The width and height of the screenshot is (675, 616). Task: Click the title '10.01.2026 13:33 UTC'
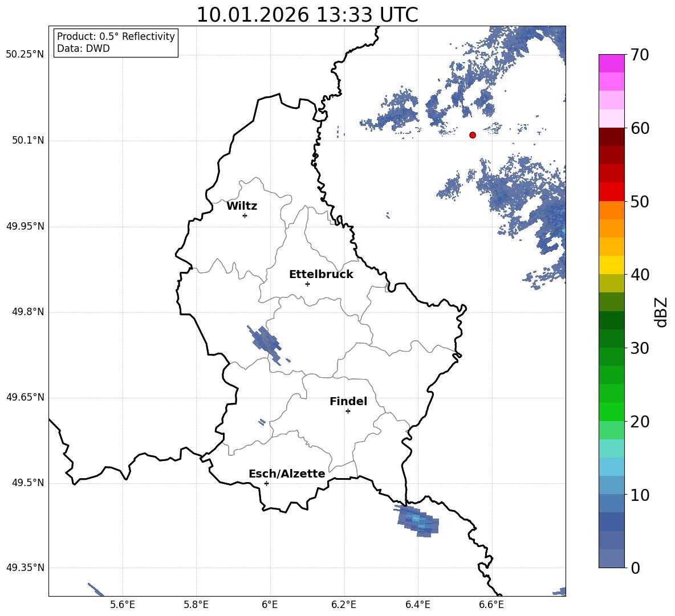coord(307,15)
